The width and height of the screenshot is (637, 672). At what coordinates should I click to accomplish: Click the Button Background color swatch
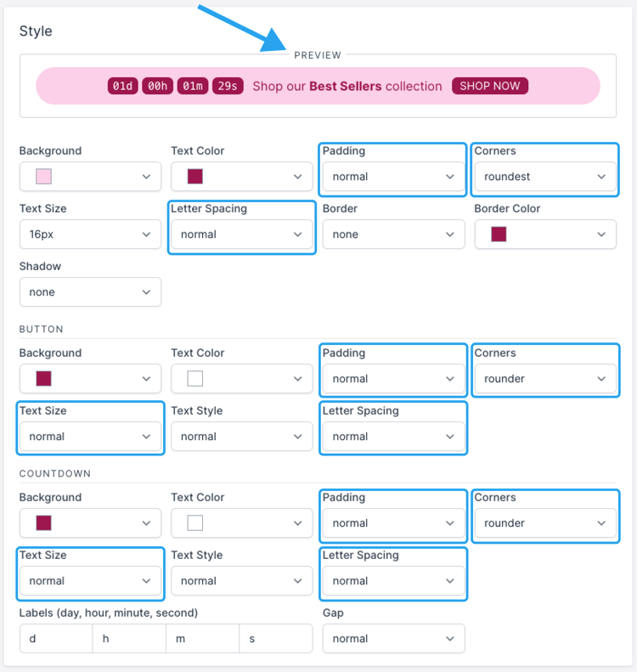click(43, 379)
